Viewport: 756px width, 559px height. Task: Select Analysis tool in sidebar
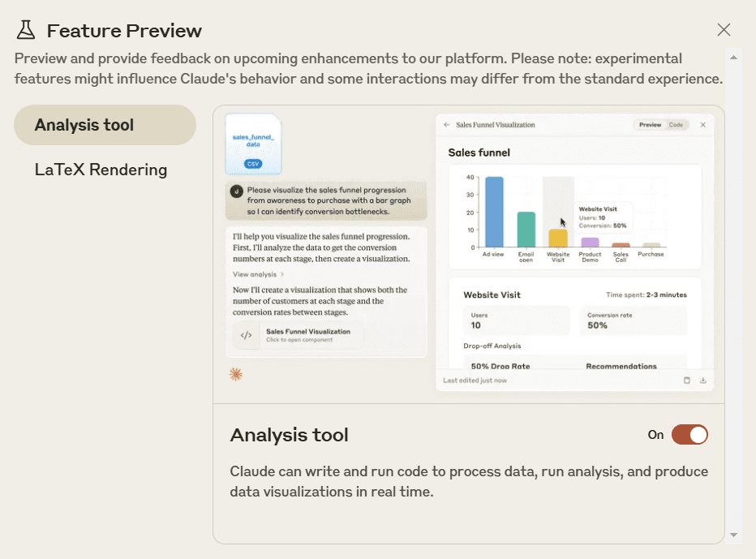(x=105, y=125)
